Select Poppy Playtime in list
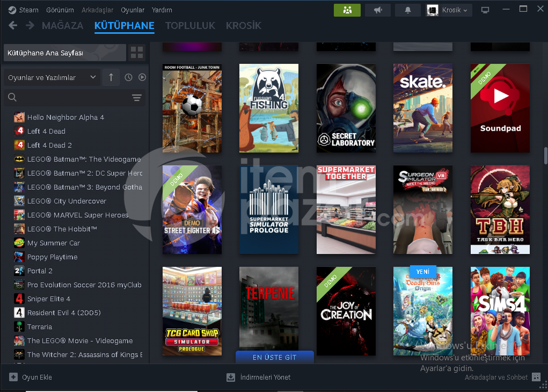548x392 pixels. 78,257
